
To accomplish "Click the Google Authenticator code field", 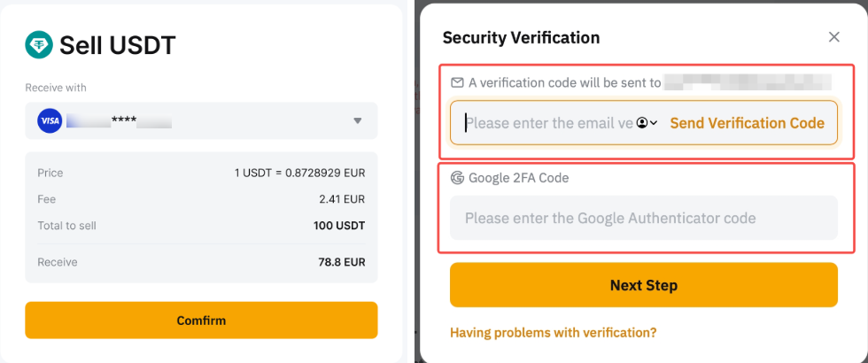I will 643,218.
